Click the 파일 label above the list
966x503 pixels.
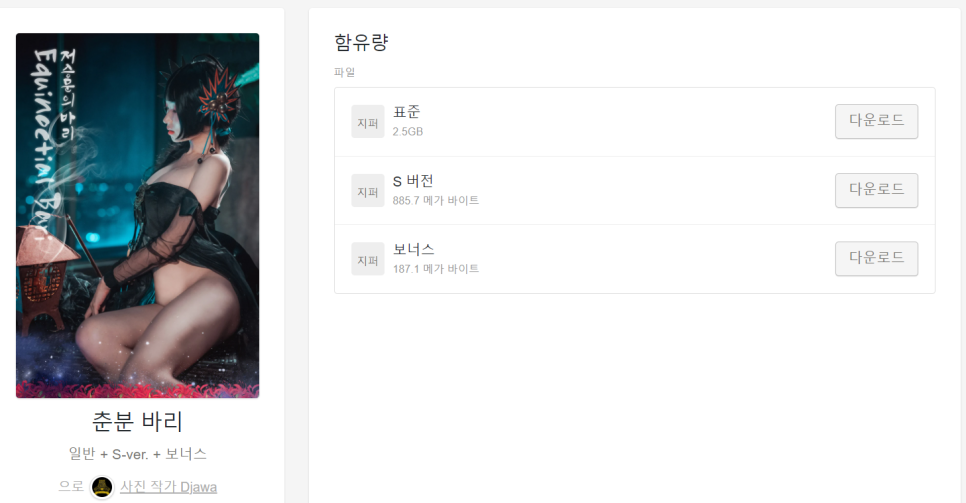pyautogui.click(x=344, y=72)
